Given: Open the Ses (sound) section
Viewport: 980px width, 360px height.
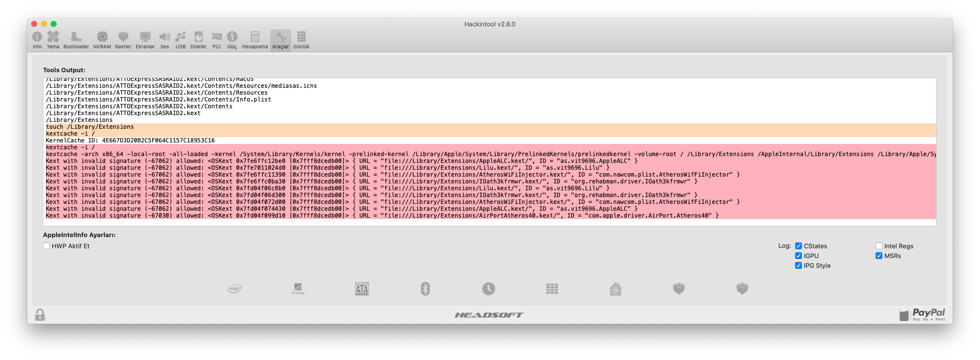Looking at the screenshot, I should [x=165, y=40].
